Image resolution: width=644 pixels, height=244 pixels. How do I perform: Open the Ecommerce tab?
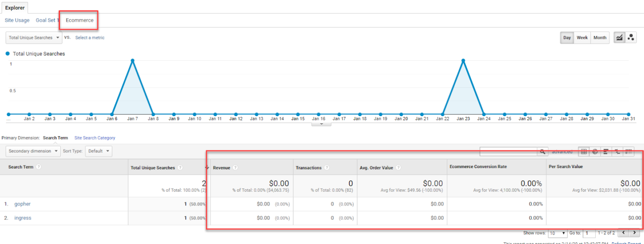coord(80,20)
